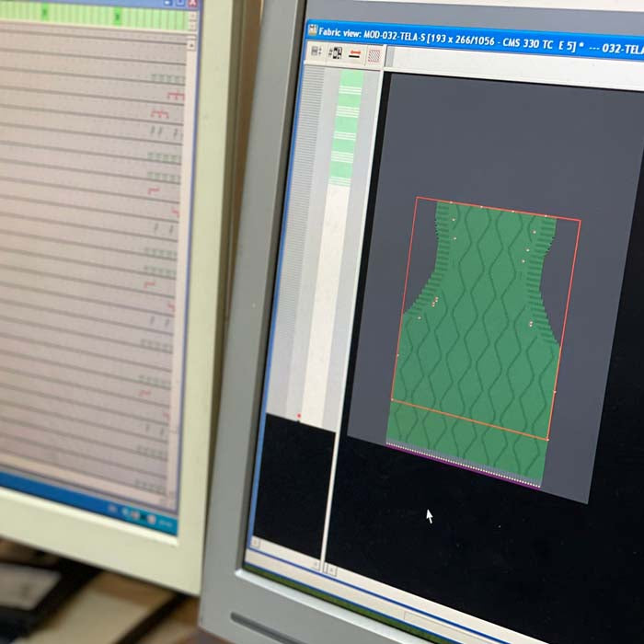Click the Fabric view window title bar
The height and width of the screenshot is (644, 644).
[478, 40]
